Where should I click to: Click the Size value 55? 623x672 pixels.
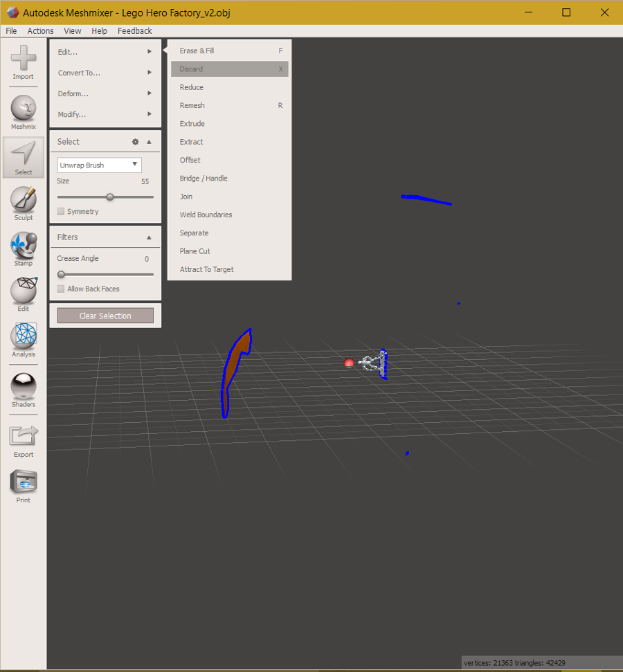[145, 181]
